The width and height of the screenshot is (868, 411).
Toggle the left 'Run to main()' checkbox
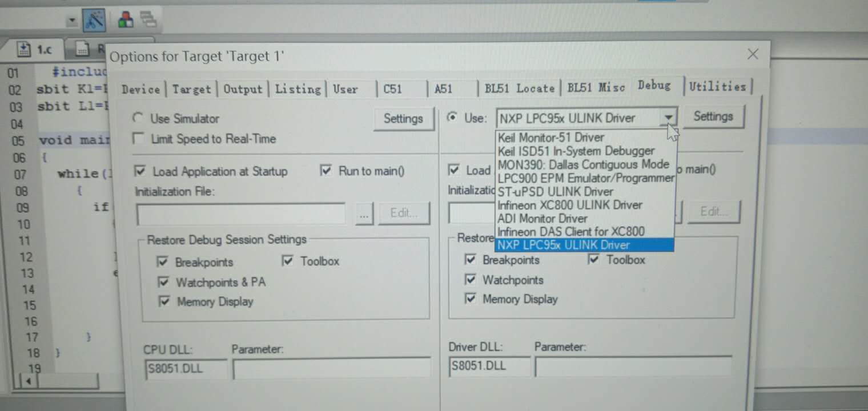point(325,170)
